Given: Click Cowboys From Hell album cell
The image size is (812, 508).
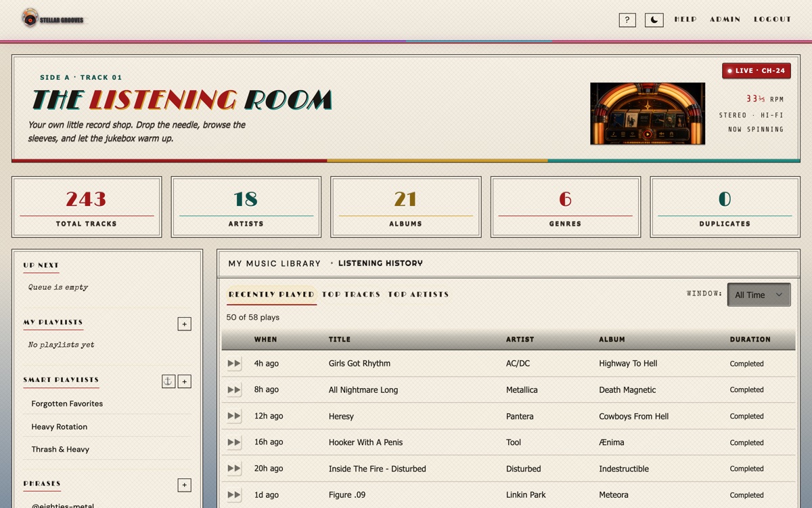Looking at the screenshot, I should pos(633,417).
